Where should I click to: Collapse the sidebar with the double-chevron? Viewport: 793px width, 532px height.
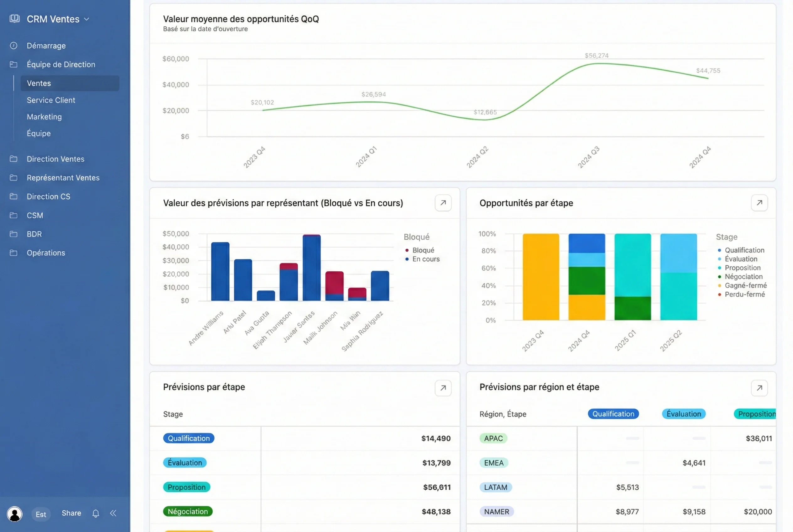point(113,513)
